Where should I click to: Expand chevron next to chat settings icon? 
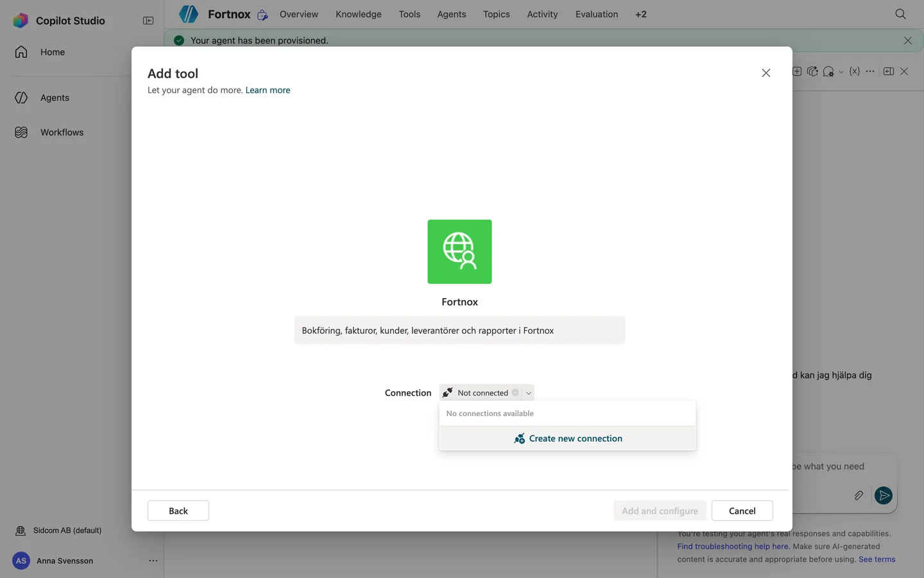841,72
